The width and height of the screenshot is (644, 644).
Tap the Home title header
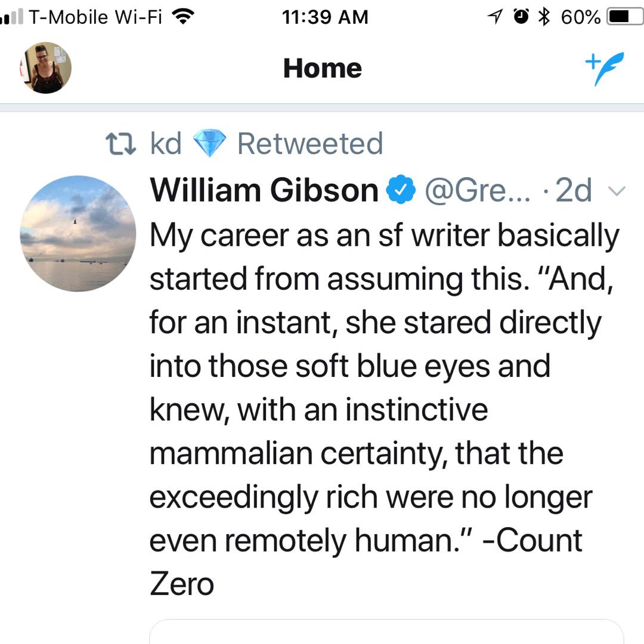click(322, 68)
